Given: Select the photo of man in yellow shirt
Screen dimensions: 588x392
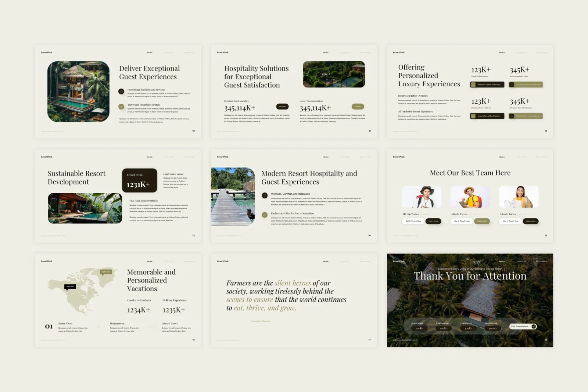Looking at the screenshot, I should tap(470, 197).
